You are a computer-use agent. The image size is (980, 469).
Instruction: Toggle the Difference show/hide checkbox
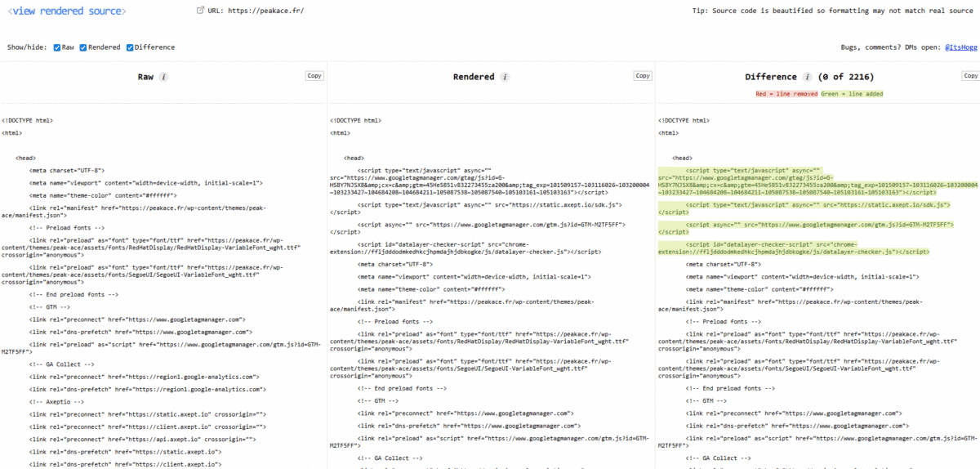point(129,47)
